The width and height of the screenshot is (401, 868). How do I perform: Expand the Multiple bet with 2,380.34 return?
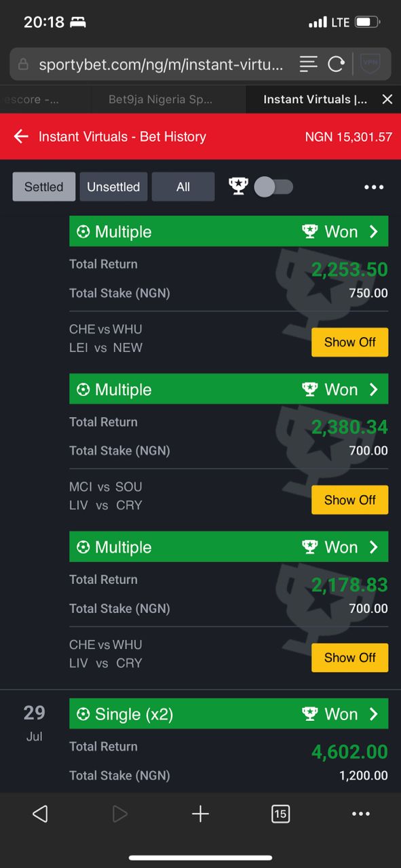[x=229, y=389]
